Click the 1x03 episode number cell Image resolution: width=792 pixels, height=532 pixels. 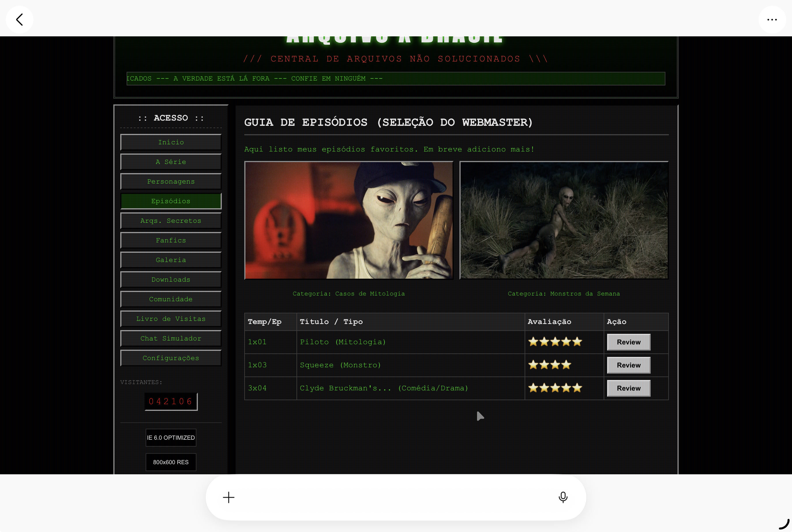coord(271,365)
